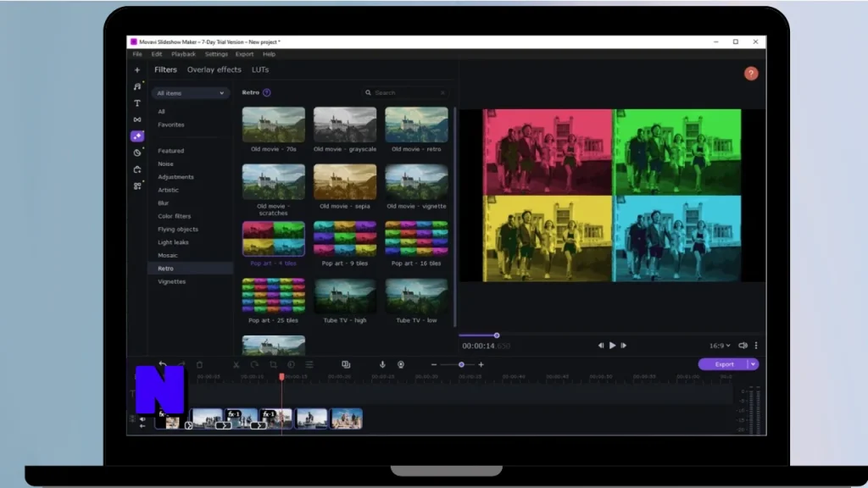Open the 16:9 aspect ratio dropdown
This screenshot has height=488, width=868.
pyautogui.click(x=720, y=346)
